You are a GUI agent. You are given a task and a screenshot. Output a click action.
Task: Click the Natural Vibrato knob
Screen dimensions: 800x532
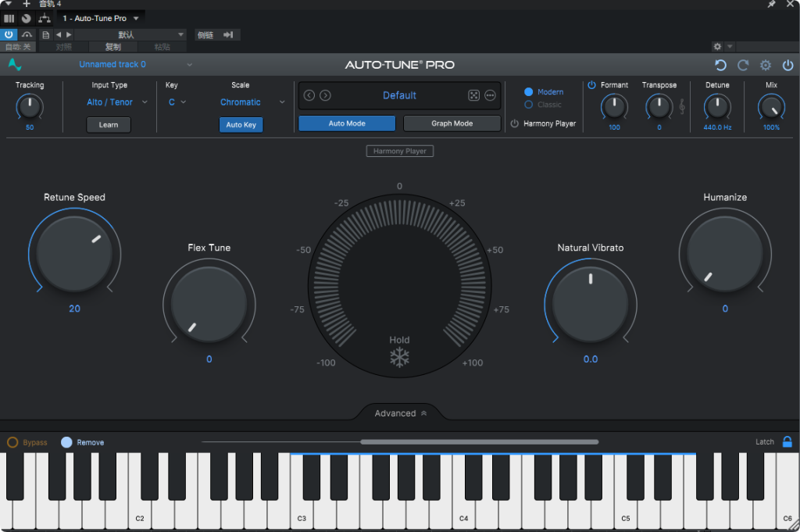click(x=591, y=304)
